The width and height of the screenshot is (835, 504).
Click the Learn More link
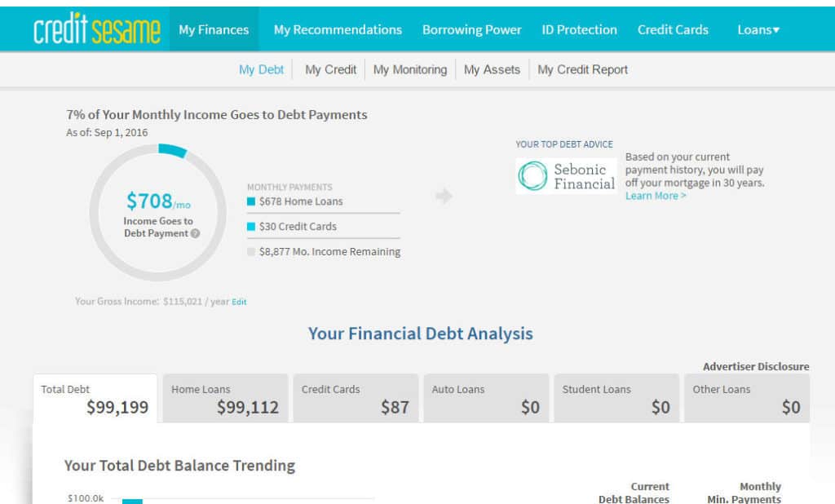pyautogui.click(x=656, y=196)
